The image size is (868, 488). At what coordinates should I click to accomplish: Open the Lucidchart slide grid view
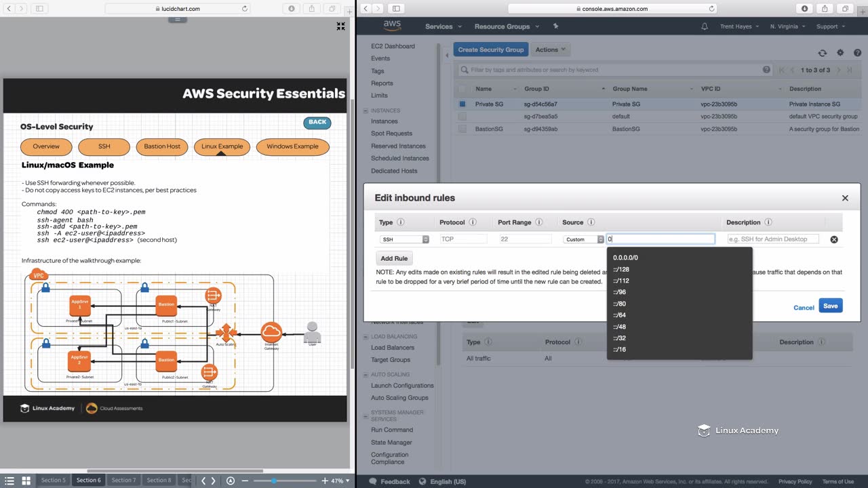pos(26,481)
